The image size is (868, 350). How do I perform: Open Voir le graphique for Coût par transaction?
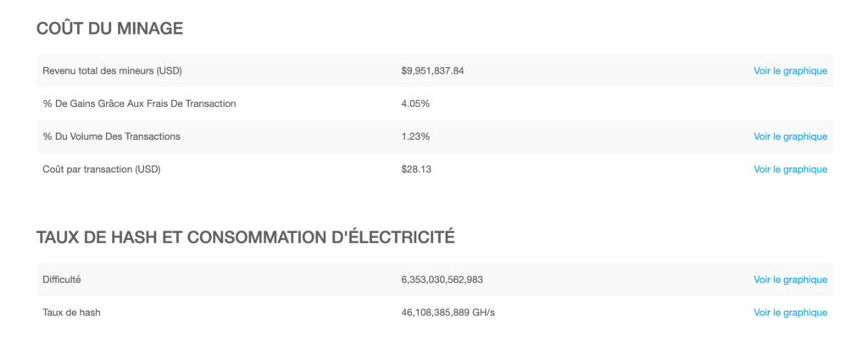point(790,169)
